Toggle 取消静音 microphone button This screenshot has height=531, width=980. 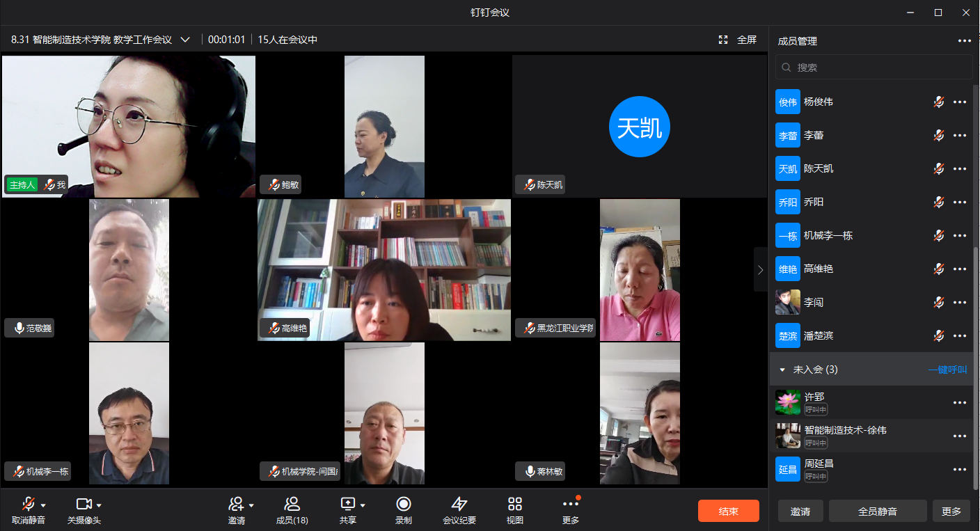click(x=28, y=505)
